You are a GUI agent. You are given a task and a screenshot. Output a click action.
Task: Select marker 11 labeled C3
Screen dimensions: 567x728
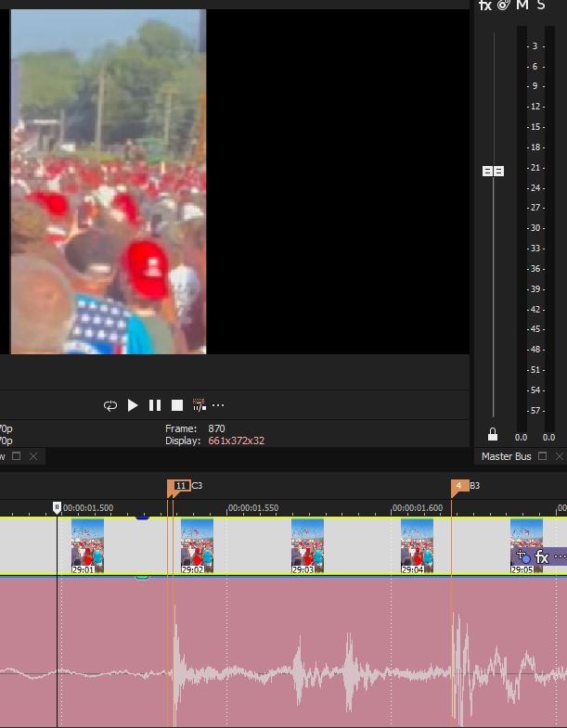click(180, 486)
